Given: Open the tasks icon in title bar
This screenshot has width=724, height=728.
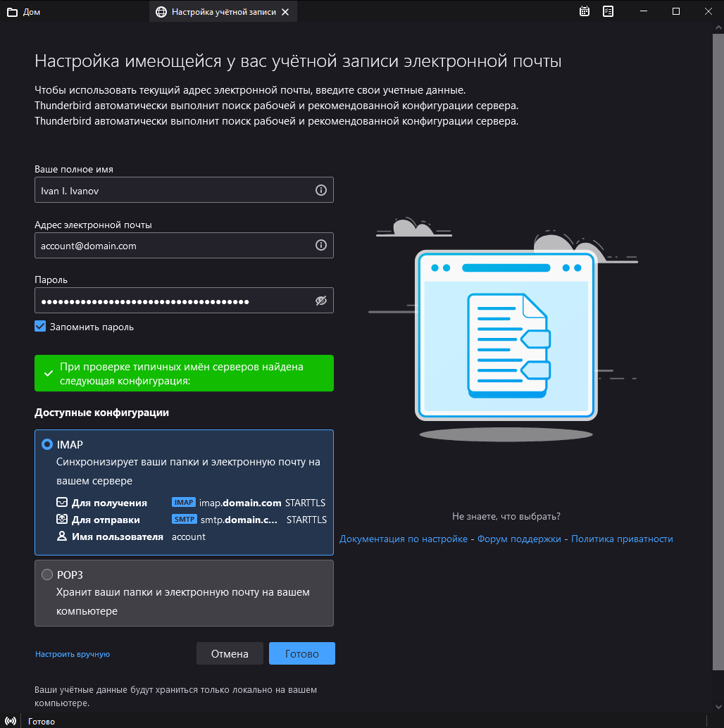Looking at the screenshot, I should [608, 11].
